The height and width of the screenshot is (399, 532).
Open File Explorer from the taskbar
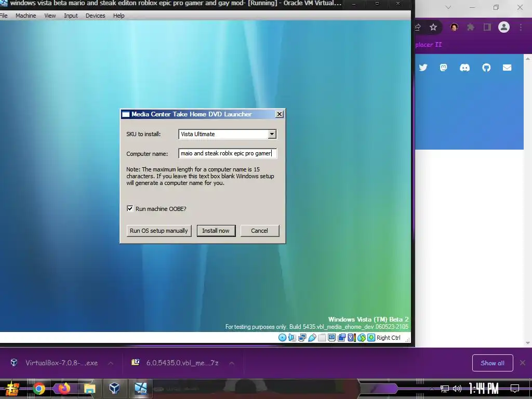89,389
